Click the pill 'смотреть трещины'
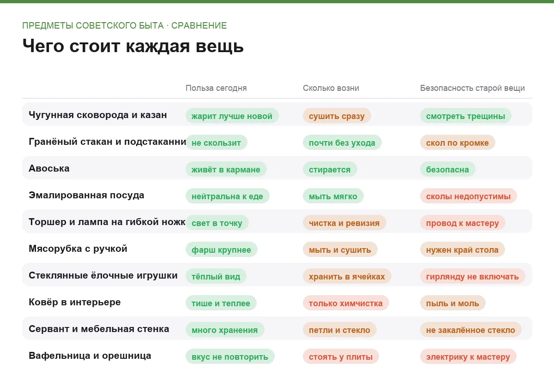The height and width of the screenshot is (392, 554). click(466, 116)
